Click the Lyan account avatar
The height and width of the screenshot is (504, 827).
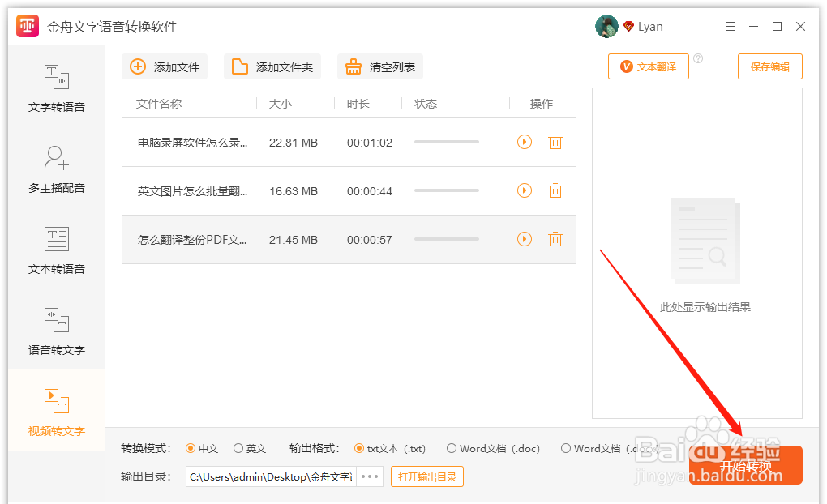[606, 26]
